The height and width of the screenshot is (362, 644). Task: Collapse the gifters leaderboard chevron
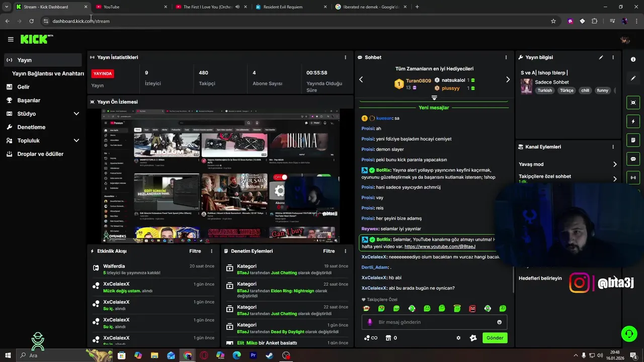pos(434,98)
